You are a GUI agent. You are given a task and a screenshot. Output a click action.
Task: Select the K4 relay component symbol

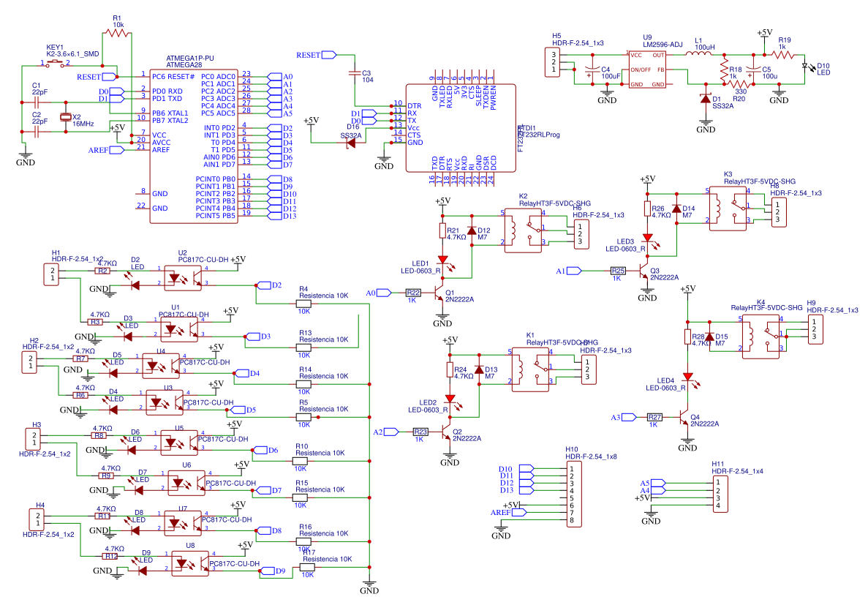761,334
